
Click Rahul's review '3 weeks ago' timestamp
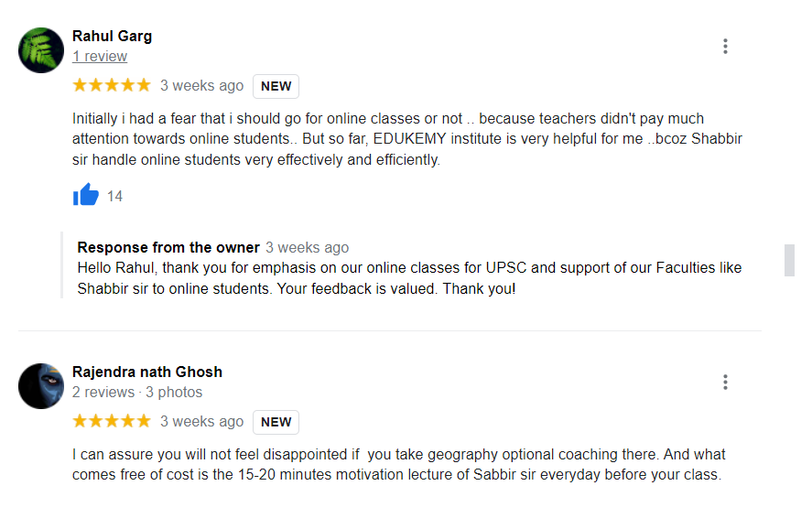201,85
